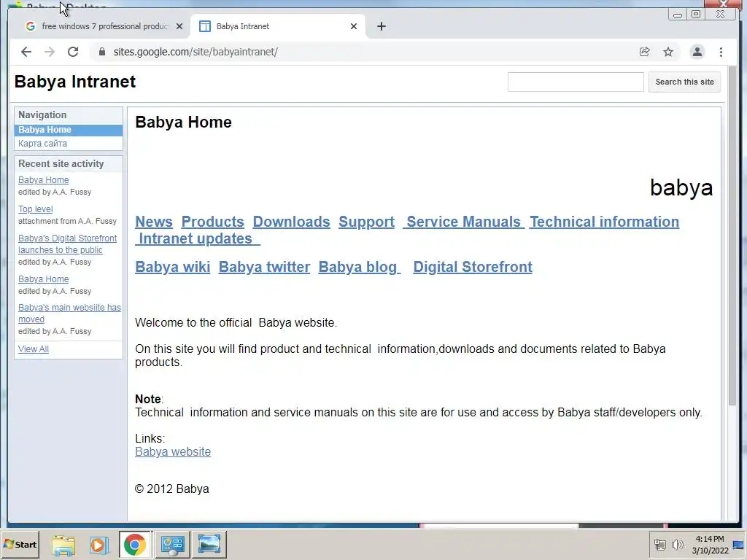Share this page using the share icon
This screenshot has width=747, height=560.
(x=645, y=52)
